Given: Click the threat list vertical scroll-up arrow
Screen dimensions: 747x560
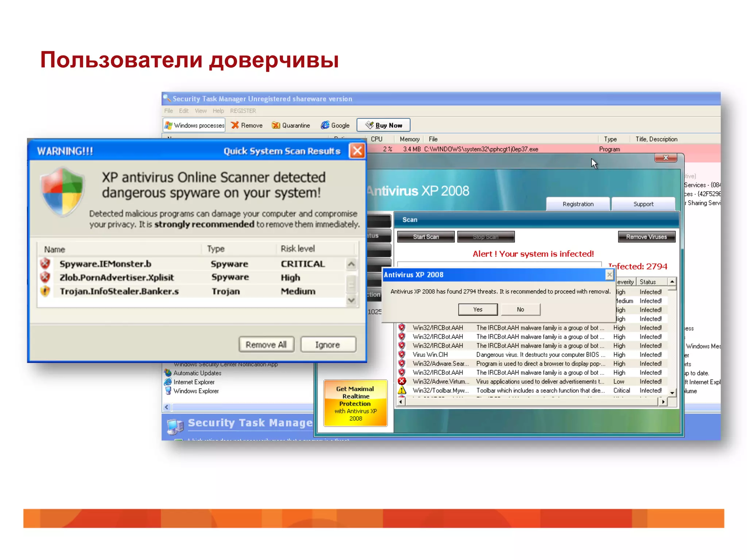Looking at the screenshot, I should 672,281.
